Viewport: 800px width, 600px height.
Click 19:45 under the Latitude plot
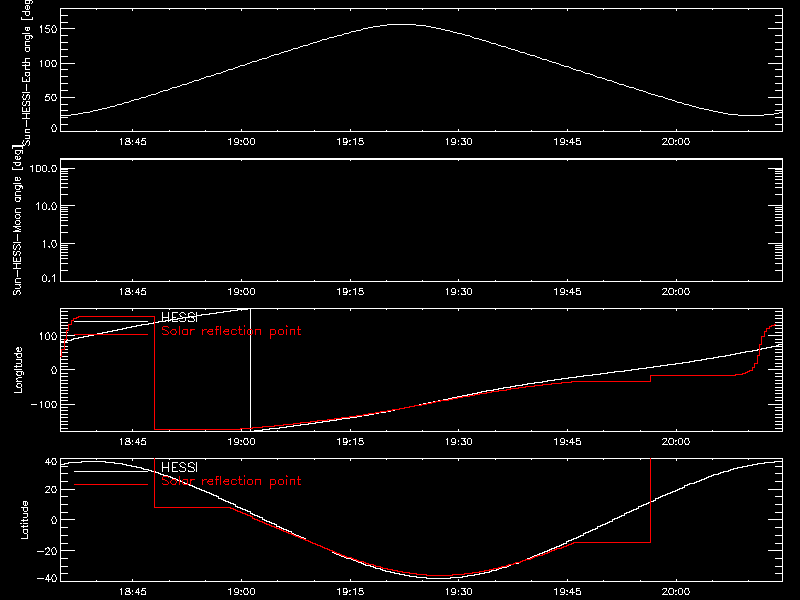(x=567, y=592)
